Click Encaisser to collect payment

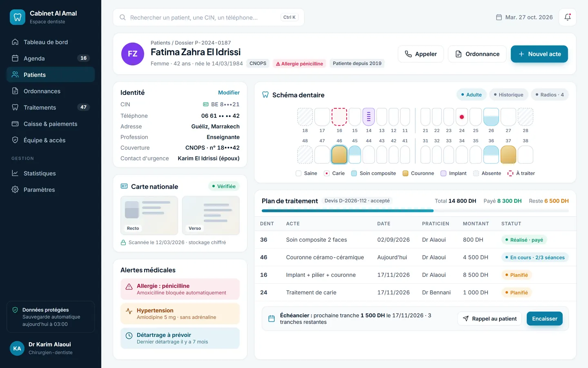545,319
